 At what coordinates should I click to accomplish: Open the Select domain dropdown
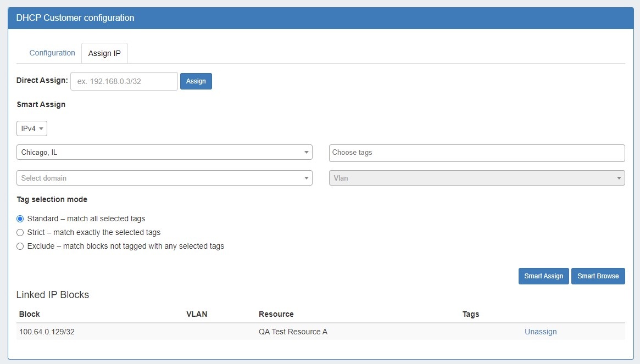tap(164, 178)
